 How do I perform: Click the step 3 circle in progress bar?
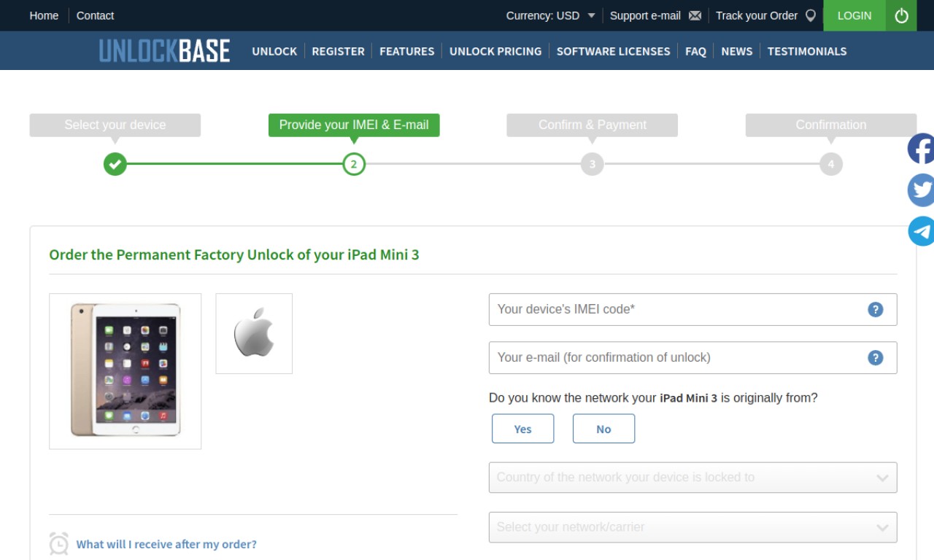click(593, 164)
